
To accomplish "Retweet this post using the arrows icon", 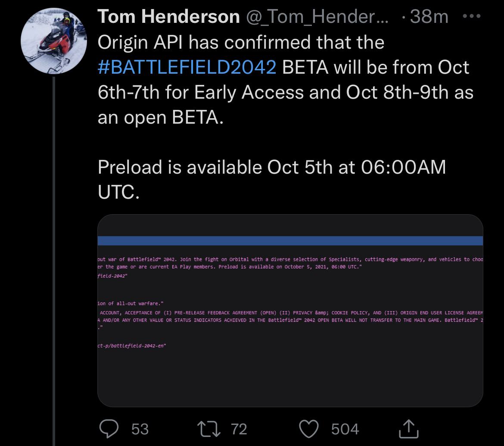I will point(208,429).
